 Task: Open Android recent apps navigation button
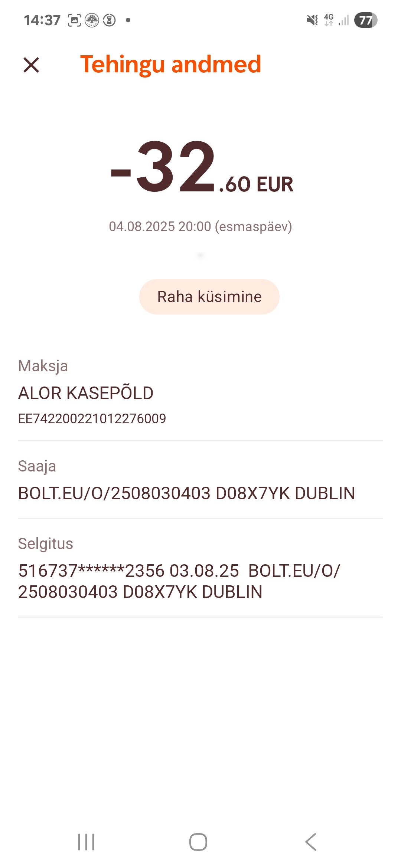pyautogui.click(x=86, y=842)
